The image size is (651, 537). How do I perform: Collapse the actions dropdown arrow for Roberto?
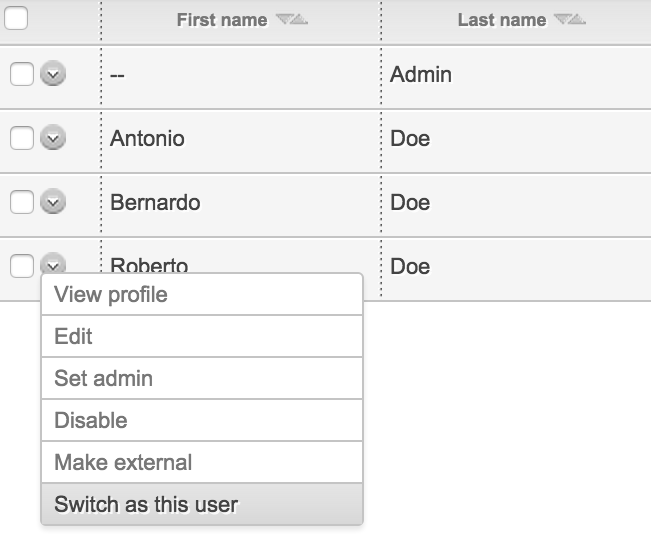[x=53, y=263]
